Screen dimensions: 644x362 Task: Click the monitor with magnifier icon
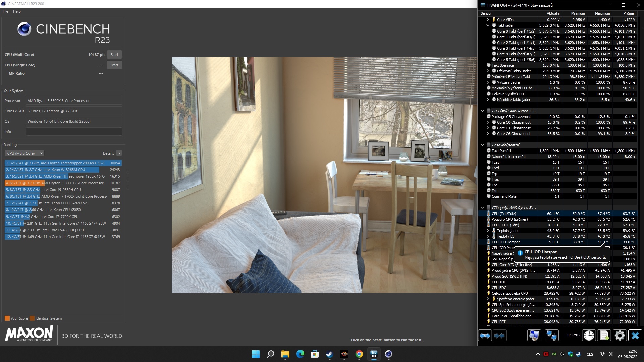click(534, 336)
